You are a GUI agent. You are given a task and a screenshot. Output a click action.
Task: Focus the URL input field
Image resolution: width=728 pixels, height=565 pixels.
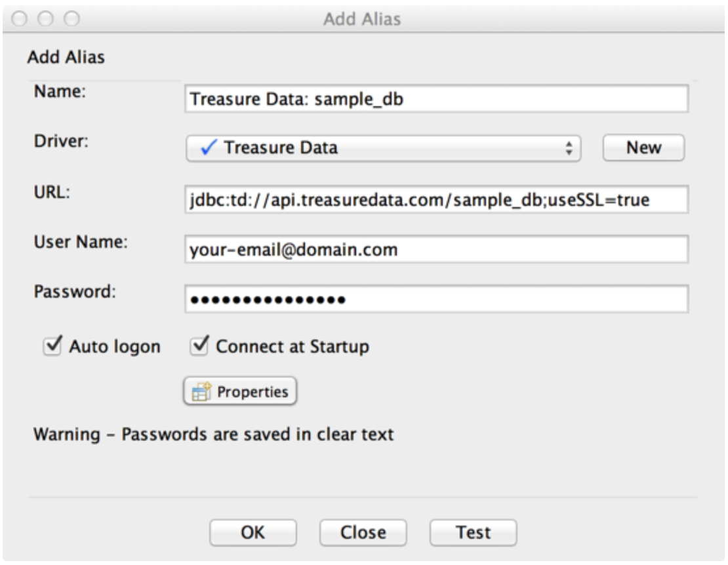(436, 199)
